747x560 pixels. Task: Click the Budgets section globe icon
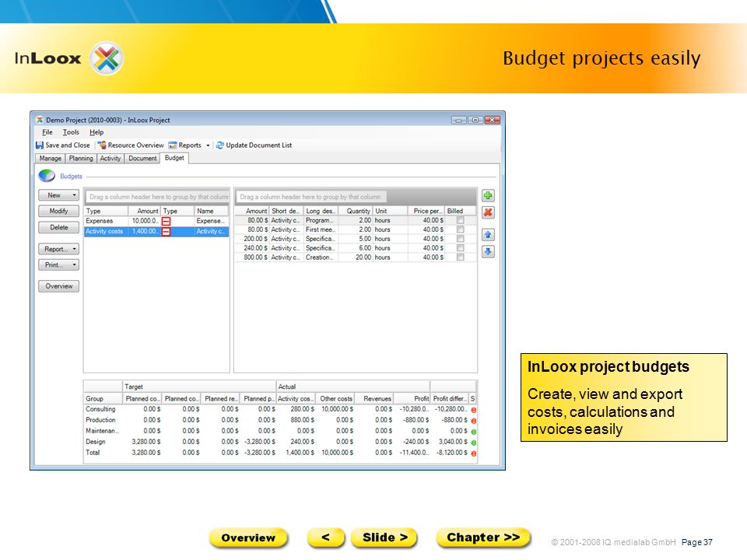point(47,177)
